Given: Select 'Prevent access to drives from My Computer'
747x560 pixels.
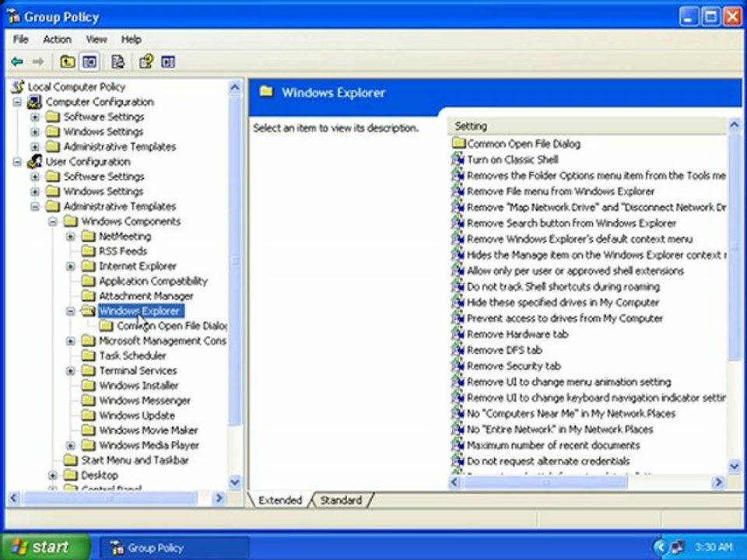Looking at the screenshot, I should point(565,318).
